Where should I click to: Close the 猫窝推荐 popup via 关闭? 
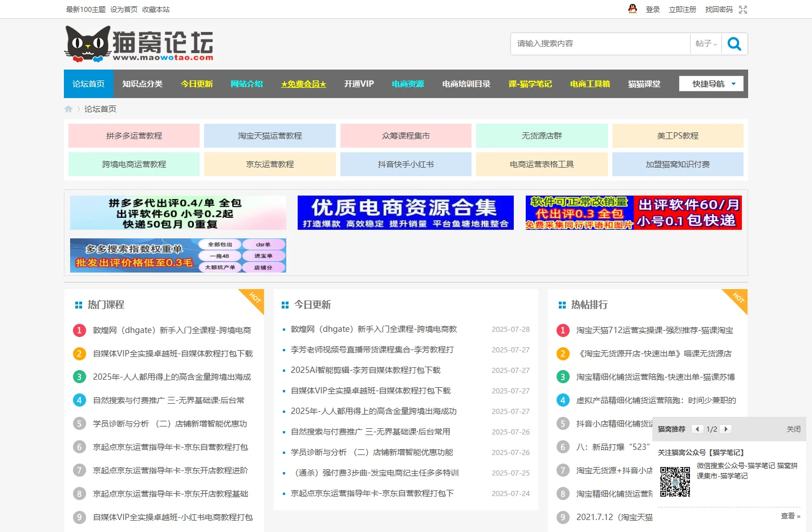tap(794, 429)
